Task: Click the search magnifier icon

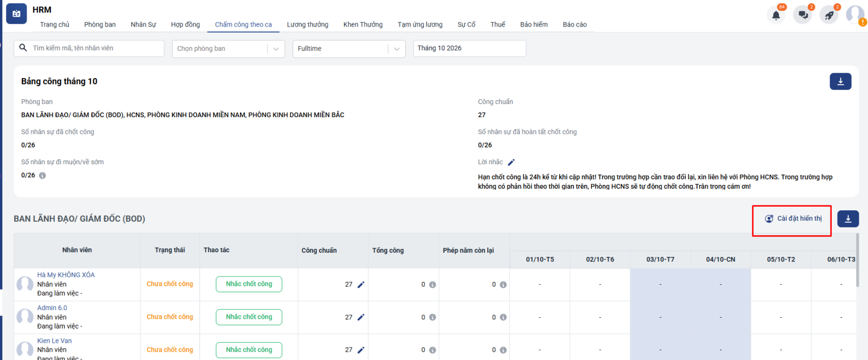Action: click(23, 48)
